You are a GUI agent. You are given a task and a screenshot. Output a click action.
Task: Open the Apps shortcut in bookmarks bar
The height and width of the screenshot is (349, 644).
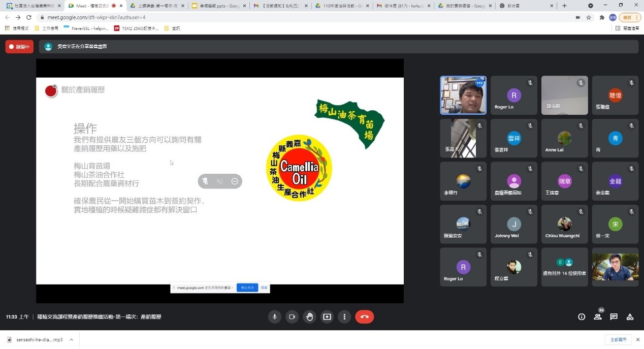17,28
